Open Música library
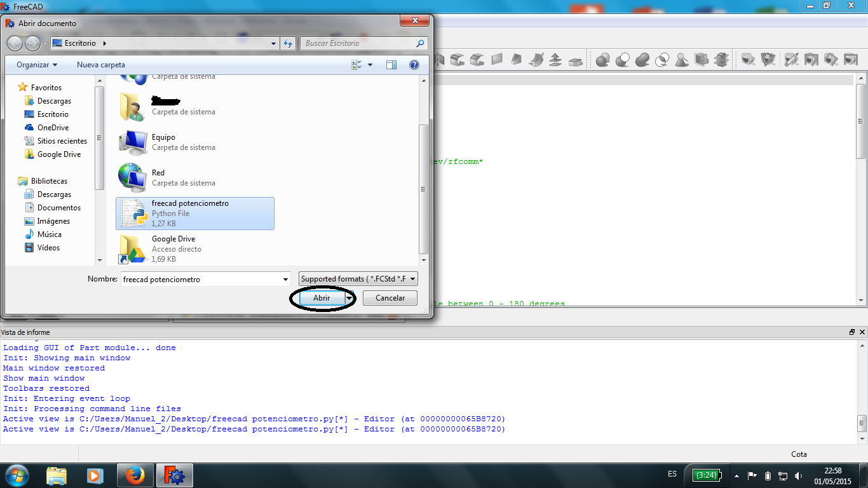The width and height of the screenshot is (868, 488). (x=50, y=234)
